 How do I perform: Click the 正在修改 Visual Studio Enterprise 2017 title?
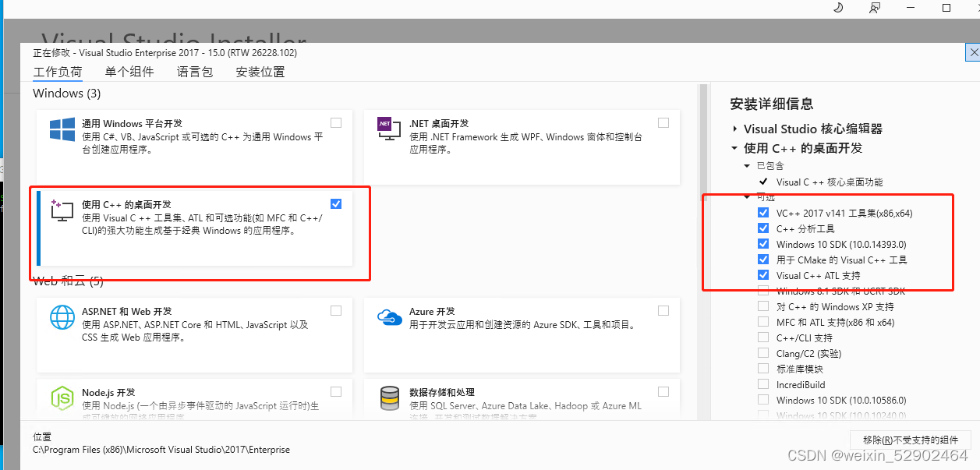click(x=165, y=53)
